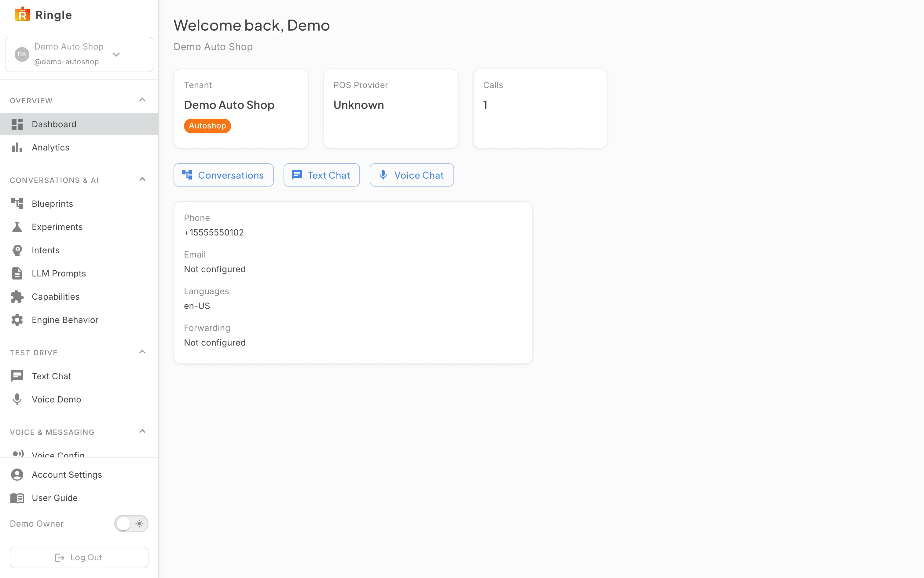The width and height of the screenshot is (924, 578).
Task: Click the Capabilities puzzle piece icon
Action: pos(17,297)
